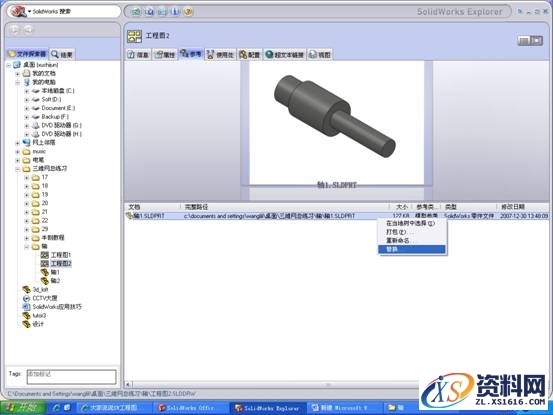
Task: Click the preview layout toggle button
Action: pos(530,40)
